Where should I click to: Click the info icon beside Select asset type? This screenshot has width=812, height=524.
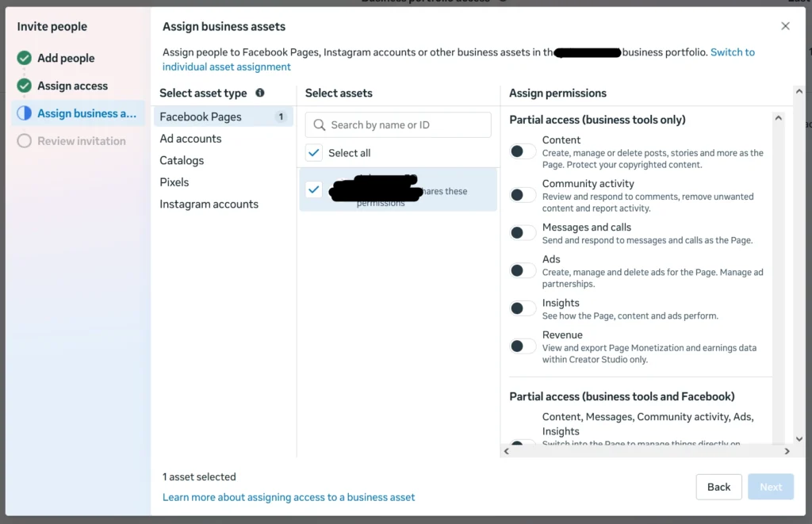[260, 93]
